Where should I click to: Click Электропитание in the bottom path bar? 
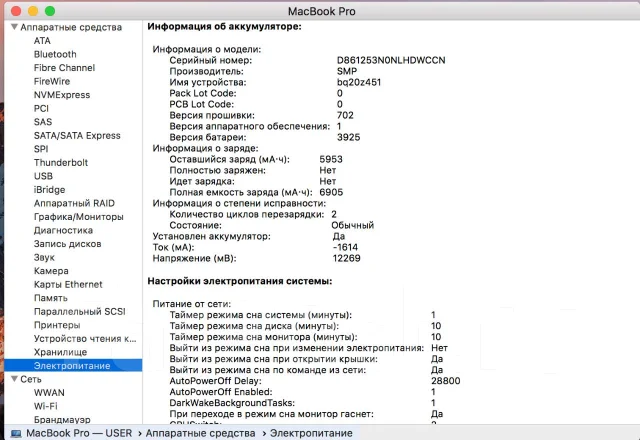point(311,433)
